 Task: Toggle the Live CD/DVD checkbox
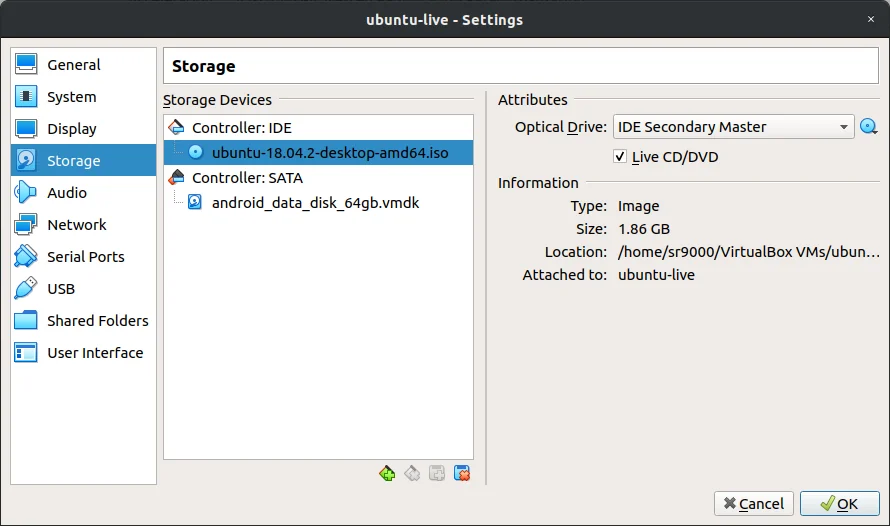pos(620,157)
